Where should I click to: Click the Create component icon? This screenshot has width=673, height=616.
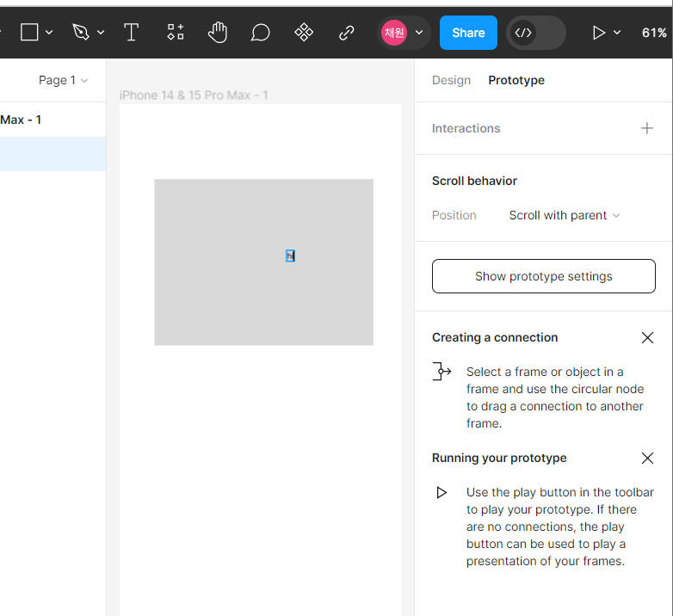click(304, 32)
